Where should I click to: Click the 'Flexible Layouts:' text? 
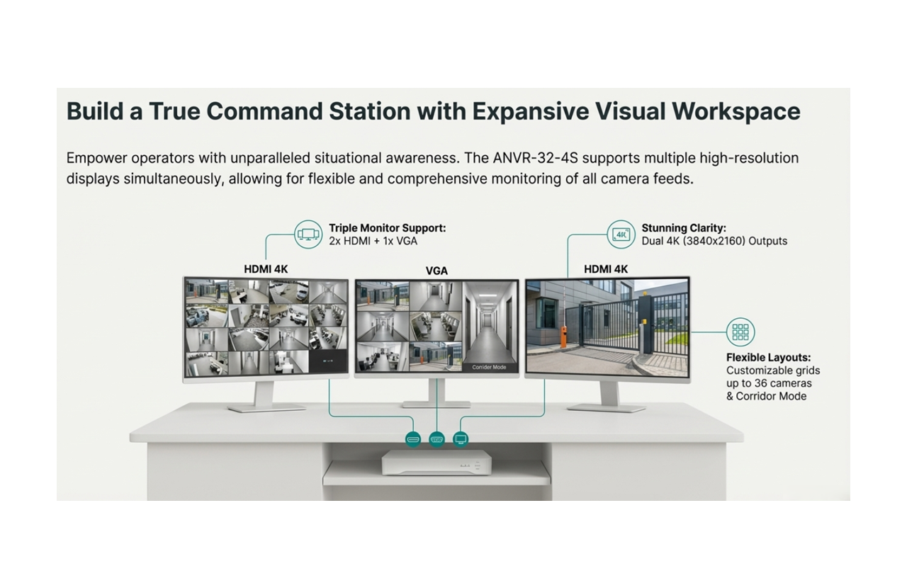(768, 357)
